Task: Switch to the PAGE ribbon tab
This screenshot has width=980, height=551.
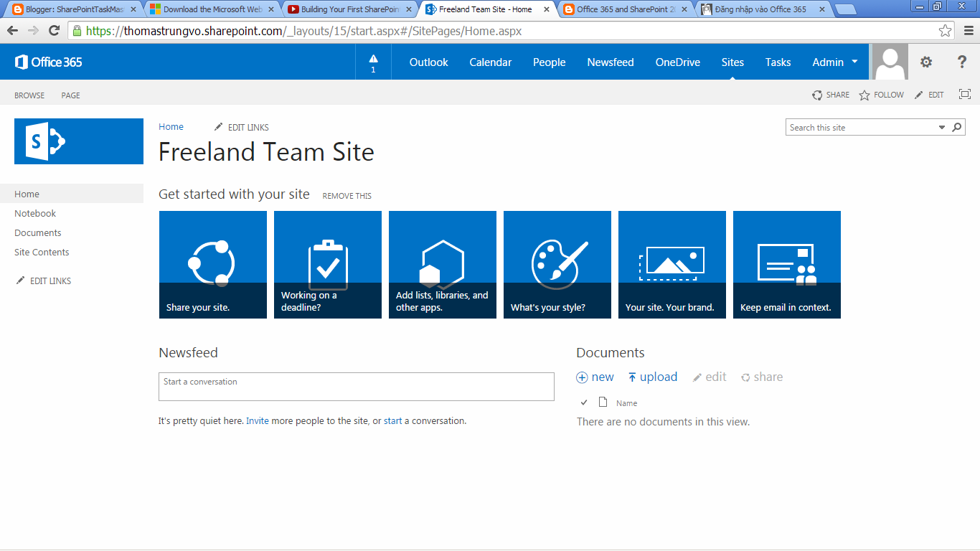Action: [71, 95]
